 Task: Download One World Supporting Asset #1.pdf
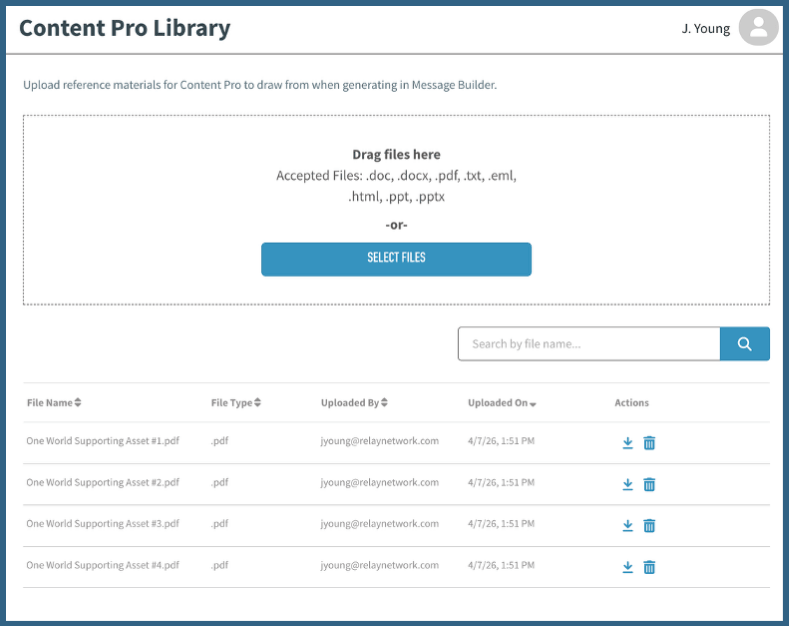(628, 443)
